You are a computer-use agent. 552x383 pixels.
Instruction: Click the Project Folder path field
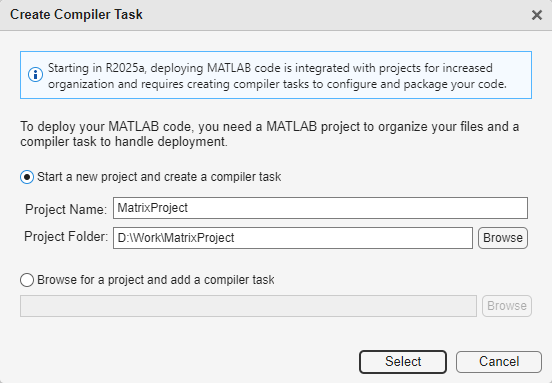293,238
